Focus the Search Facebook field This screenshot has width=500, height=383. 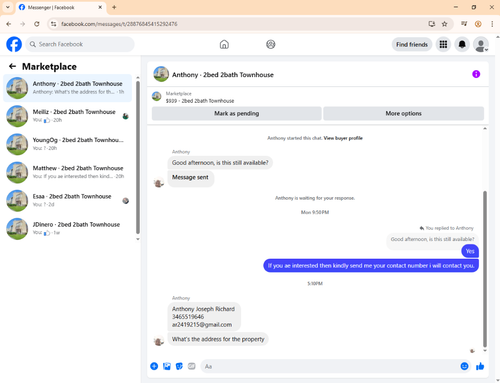80,44
